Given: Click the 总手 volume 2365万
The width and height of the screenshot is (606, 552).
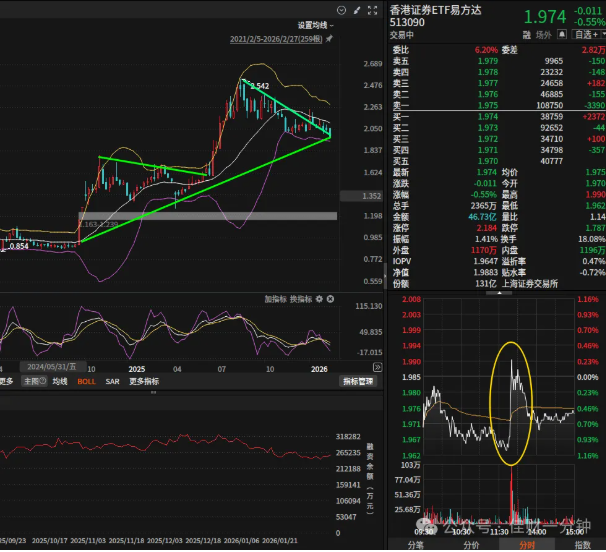Looking at the screenshot, I should tap(483, 206).
